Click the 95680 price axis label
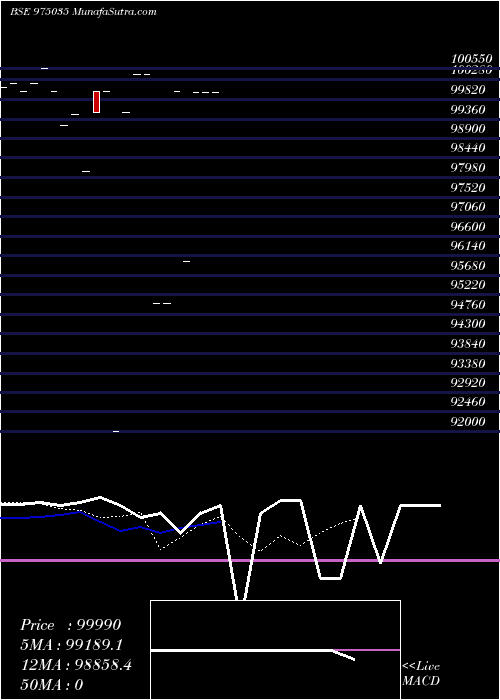Image resolution: width=500 pixels, height=700 pixels. click(x=468, y=266)
